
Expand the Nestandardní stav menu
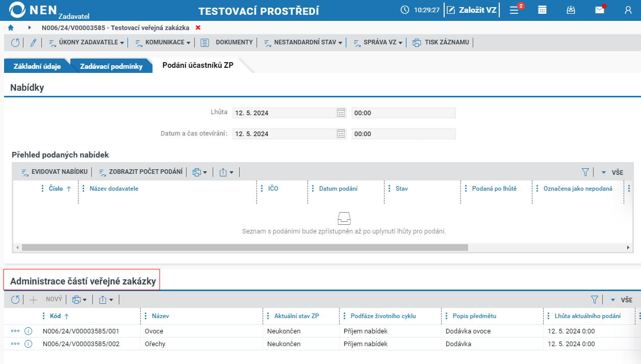[x=303, y=42]
